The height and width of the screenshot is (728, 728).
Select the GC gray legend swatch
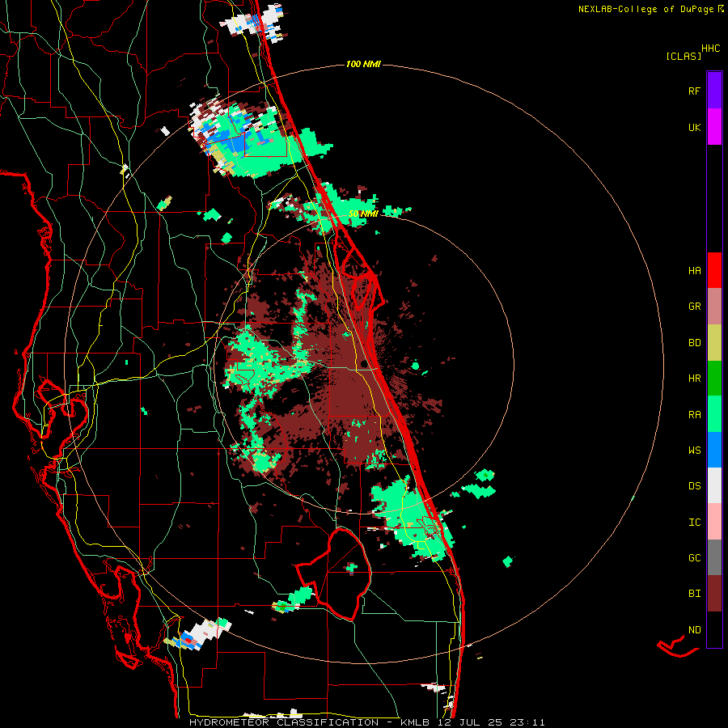click(x=714, y=557)
